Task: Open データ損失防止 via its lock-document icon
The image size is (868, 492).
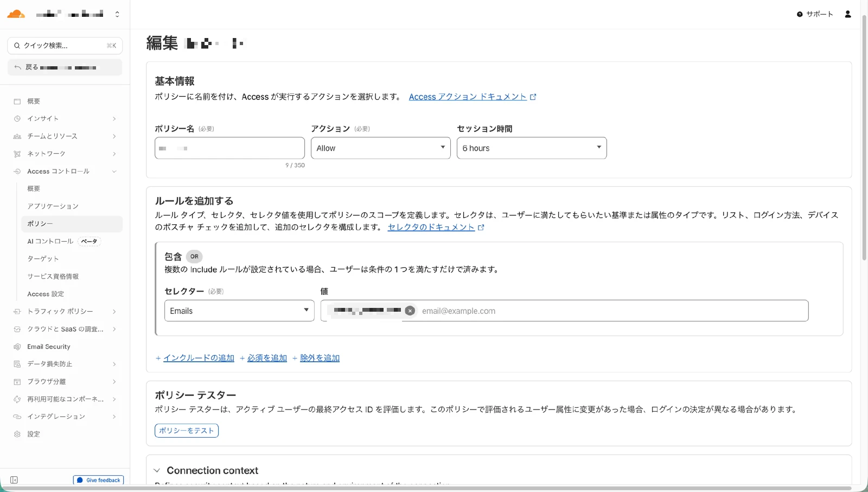Action: [x=16, y=364]
